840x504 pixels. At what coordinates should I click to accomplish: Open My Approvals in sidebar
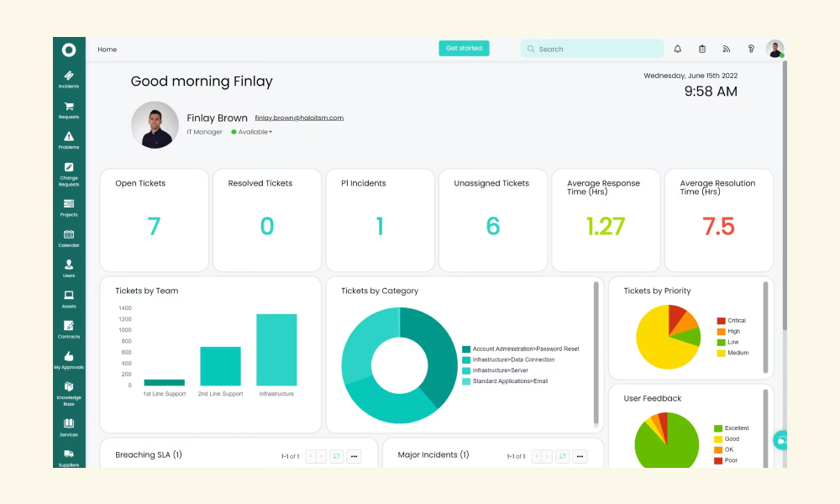click(x=69, y=360)
